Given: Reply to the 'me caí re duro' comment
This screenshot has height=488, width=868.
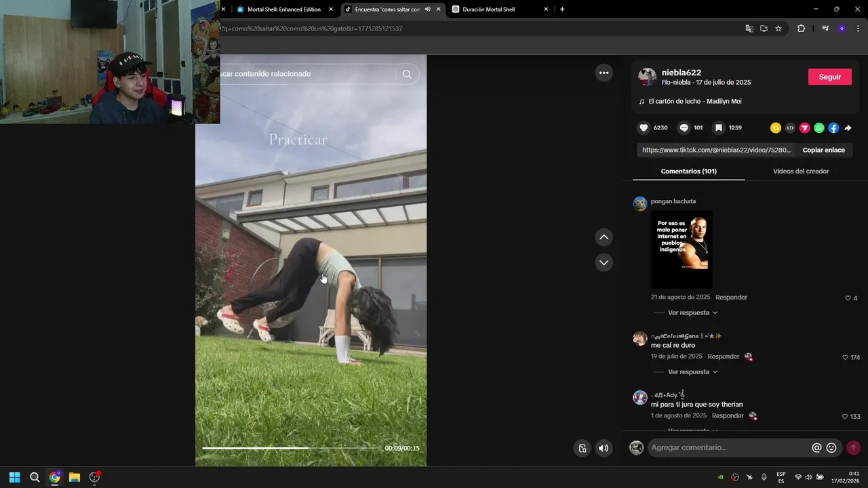Looking at the screenshot, I should tap(723, 357).
